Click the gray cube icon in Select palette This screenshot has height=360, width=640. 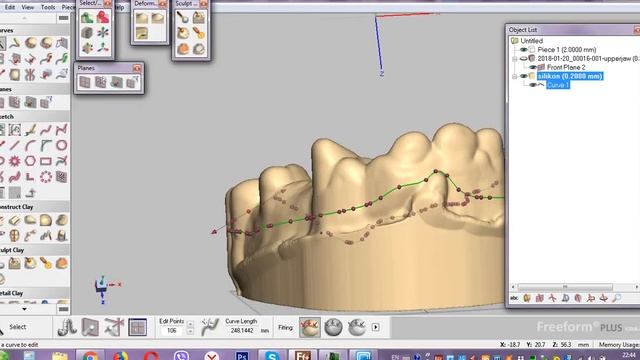(x=87, y=33)
